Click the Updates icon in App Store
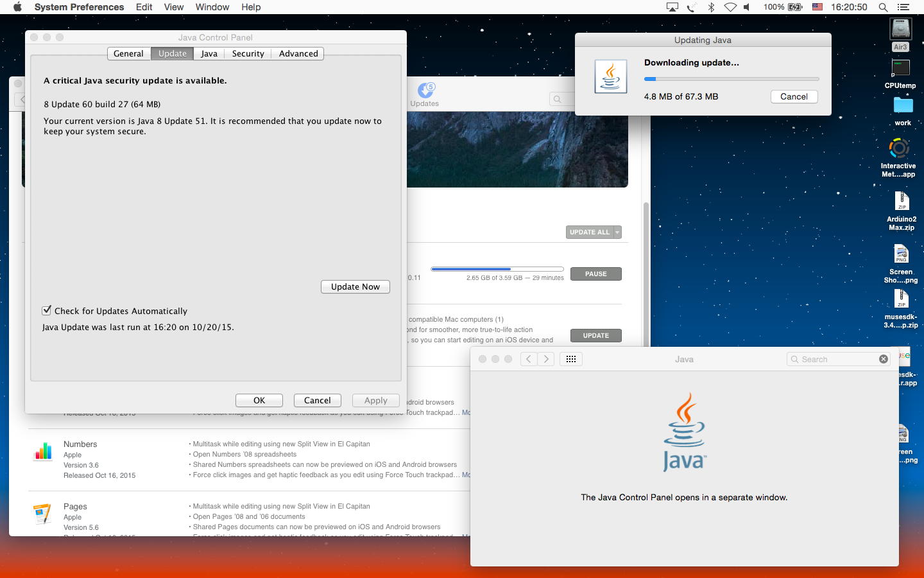The width and height of the screenshot is (924, 578). (x=425, y=94)
